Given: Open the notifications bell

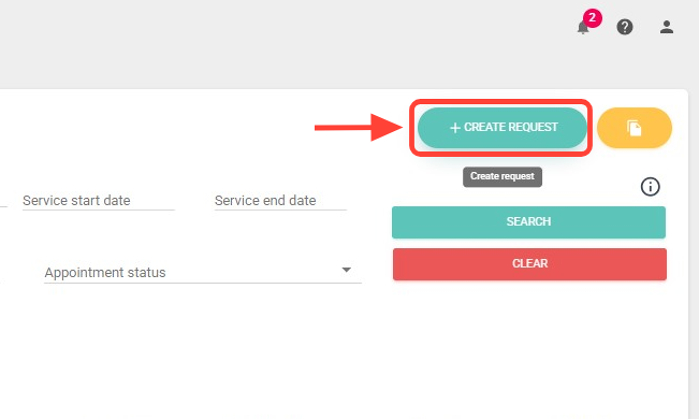Looking at the screenshot, I should (x=583, y=28).
